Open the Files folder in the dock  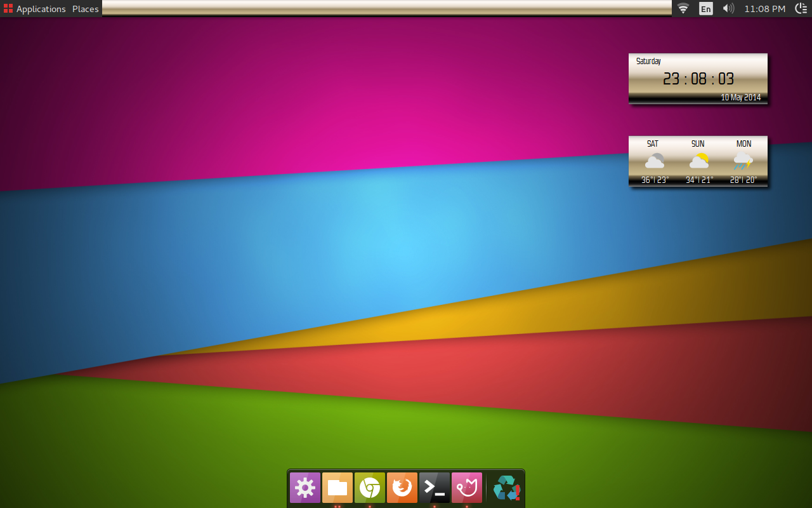point(337,488)
